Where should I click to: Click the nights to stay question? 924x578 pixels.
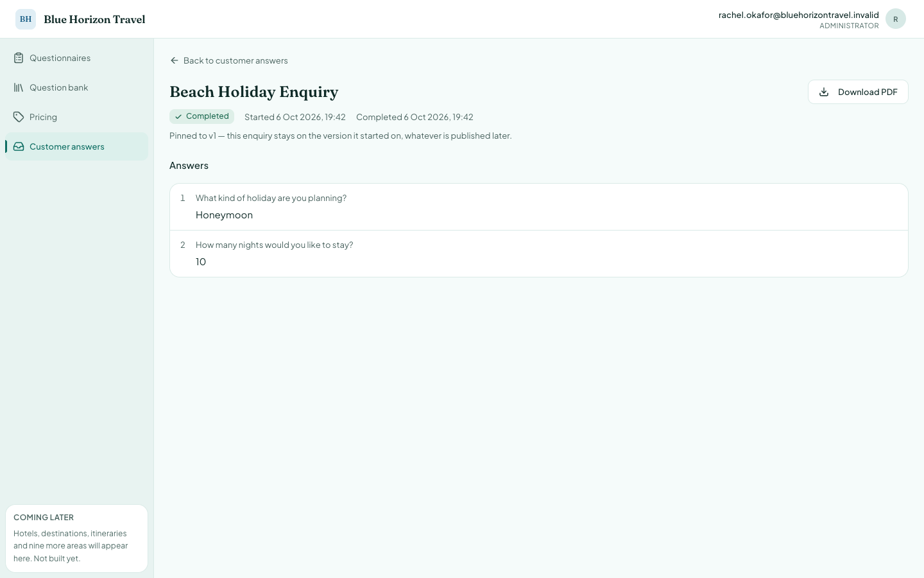[x=274, y=245]
